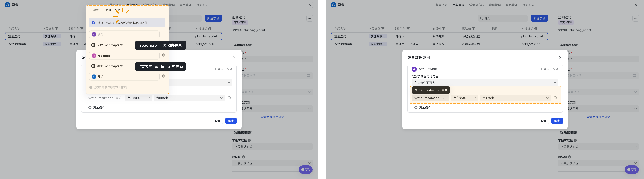Click 新建字段 in the right screenshot
This screenshot has width=644, height=179.
click(539, 18)
